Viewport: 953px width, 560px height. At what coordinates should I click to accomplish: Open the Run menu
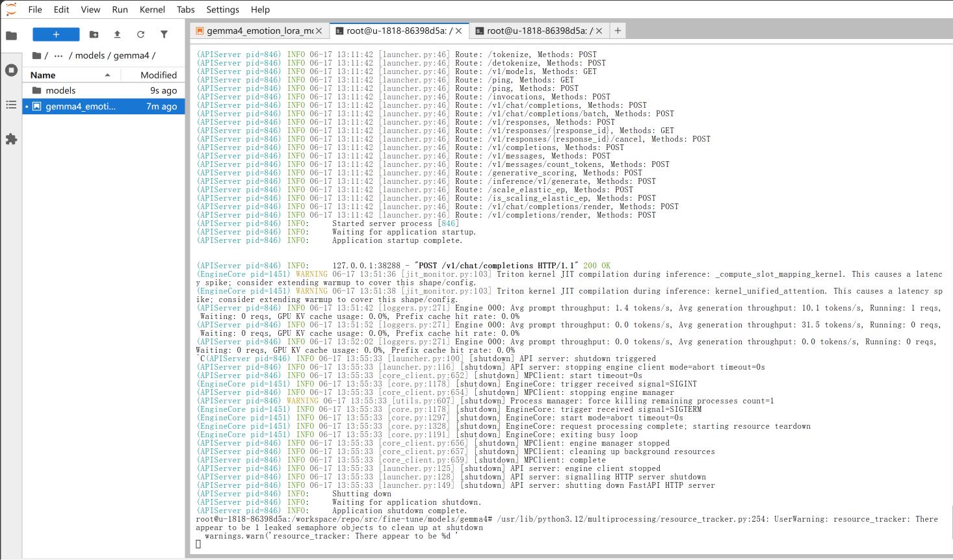tap(120, 10)
